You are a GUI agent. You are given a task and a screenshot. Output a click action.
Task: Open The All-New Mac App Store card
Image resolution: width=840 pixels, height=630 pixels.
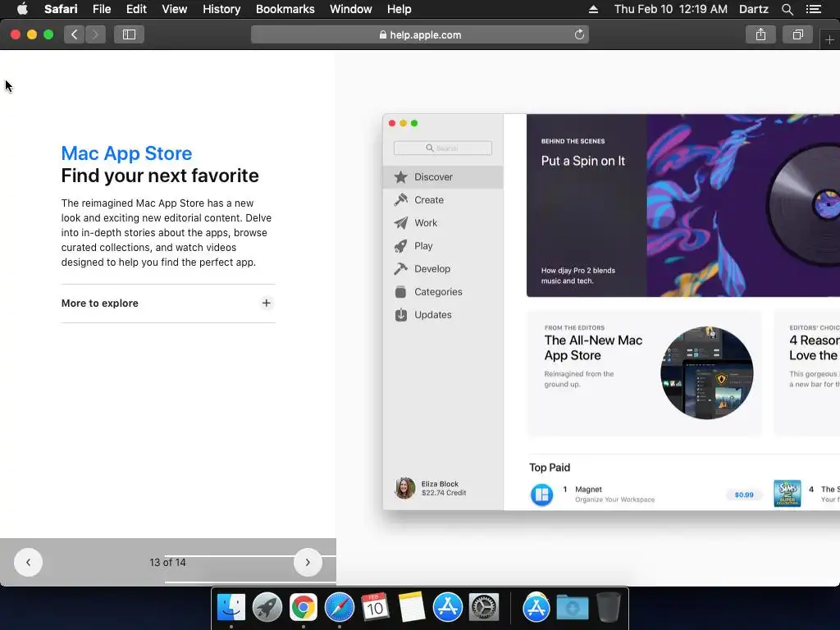(x=645, y=373)
